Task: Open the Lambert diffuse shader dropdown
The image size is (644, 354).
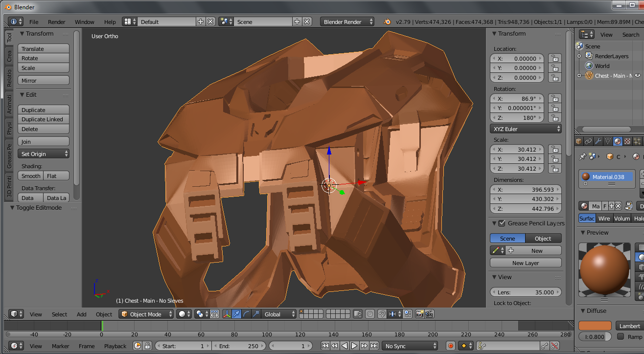Action: (x=630, y=326)
